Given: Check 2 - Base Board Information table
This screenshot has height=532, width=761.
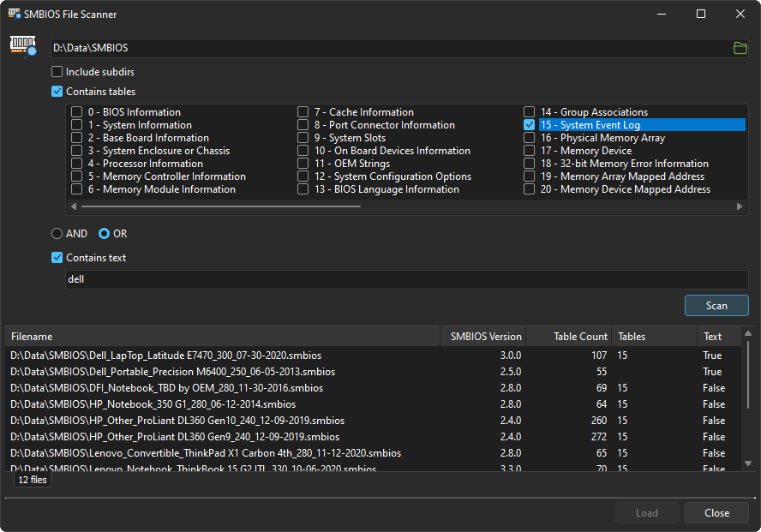Looking at the screenshot, I should [76, 138].
